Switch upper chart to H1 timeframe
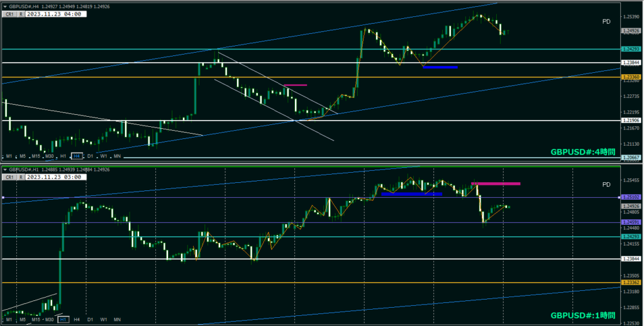This screenshot has width=644, height=326. (63, 156)
